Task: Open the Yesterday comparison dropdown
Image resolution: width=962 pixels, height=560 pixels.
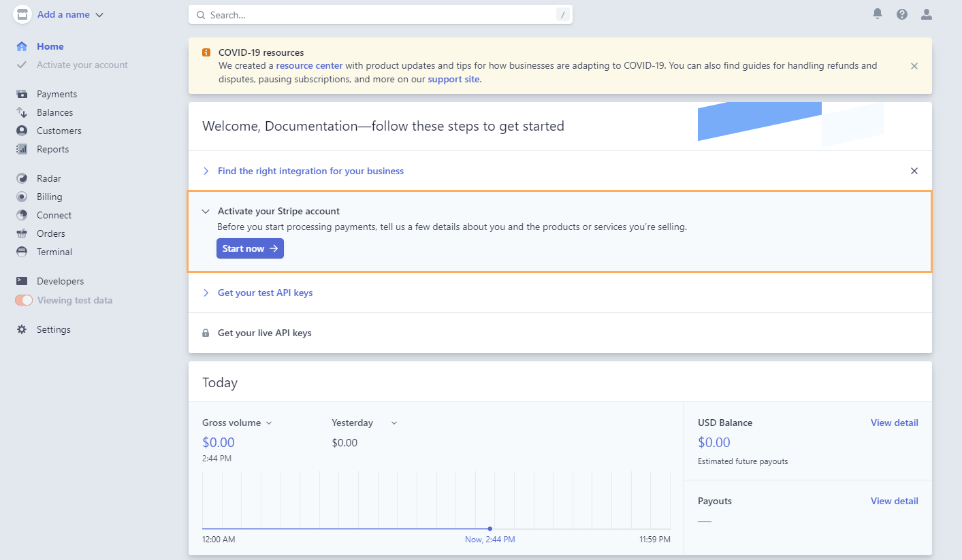Action: [x=364, y=423]
